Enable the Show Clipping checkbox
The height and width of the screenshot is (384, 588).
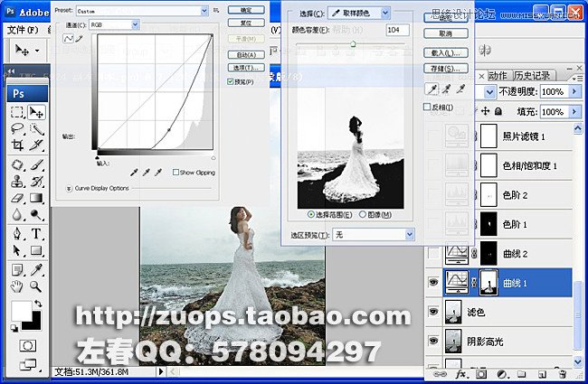[175, 173]
